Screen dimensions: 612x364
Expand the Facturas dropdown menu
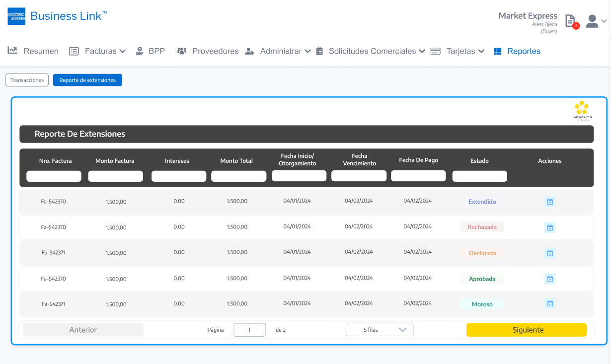click(97, 51)
